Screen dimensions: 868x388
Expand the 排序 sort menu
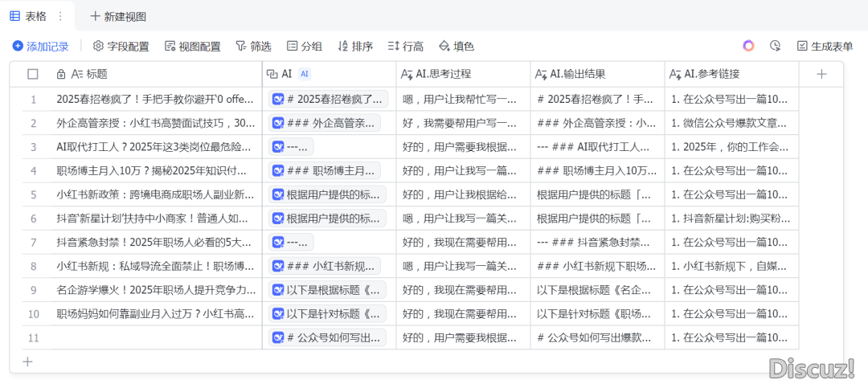tap(355, 47)
